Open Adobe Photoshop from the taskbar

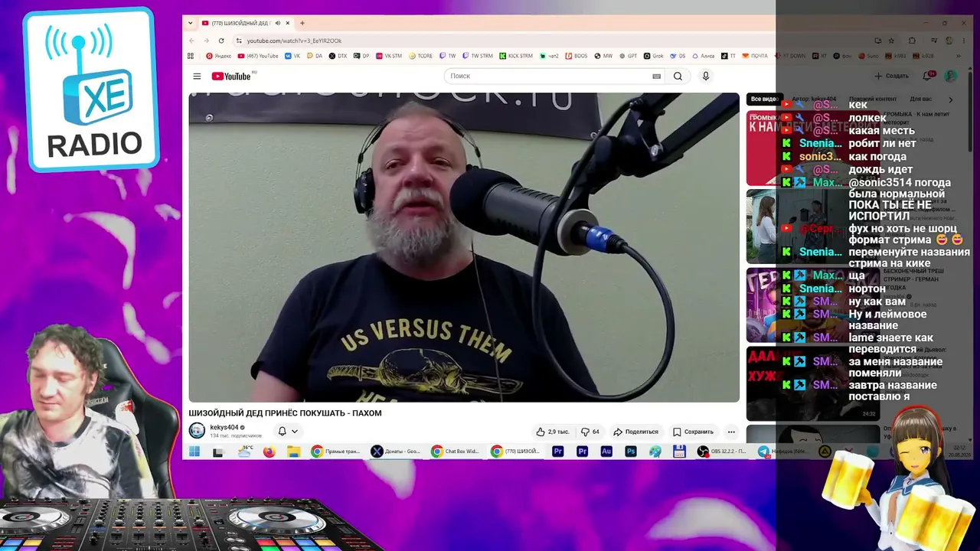point(631,452)
